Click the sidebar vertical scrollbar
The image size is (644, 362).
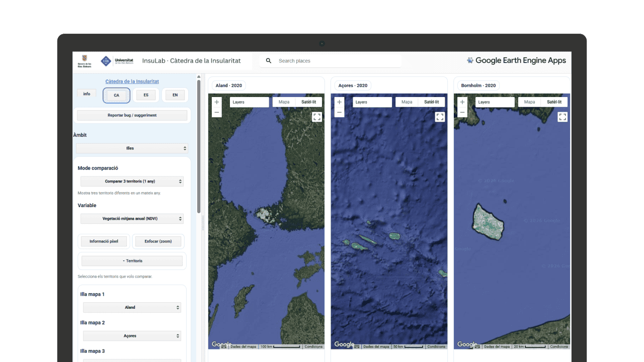click(199, 146)
